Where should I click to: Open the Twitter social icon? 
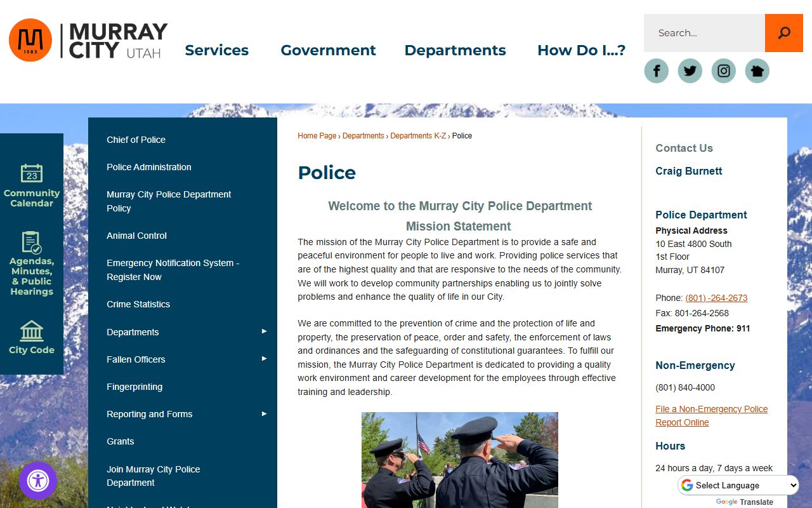(x=690, y=70)
